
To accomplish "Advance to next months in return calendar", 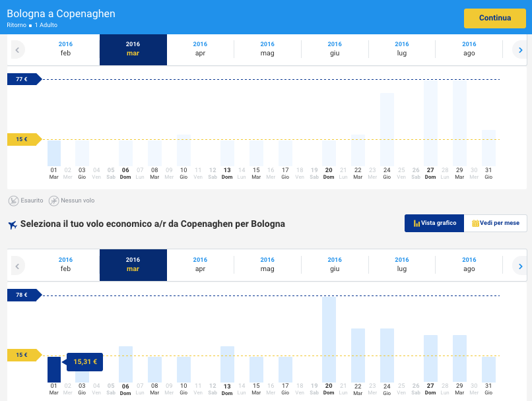I will [x=520, y=265].
